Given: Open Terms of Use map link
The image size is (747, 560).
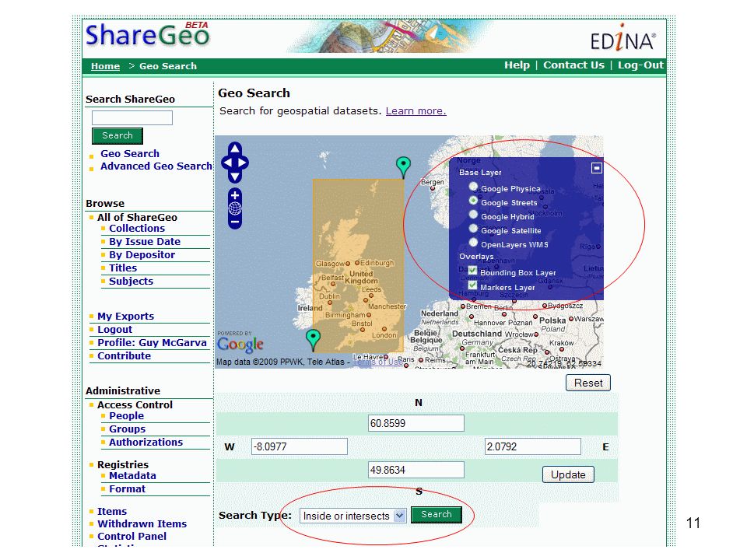Looking at the screenshot, I should click(x=377, y=362).
